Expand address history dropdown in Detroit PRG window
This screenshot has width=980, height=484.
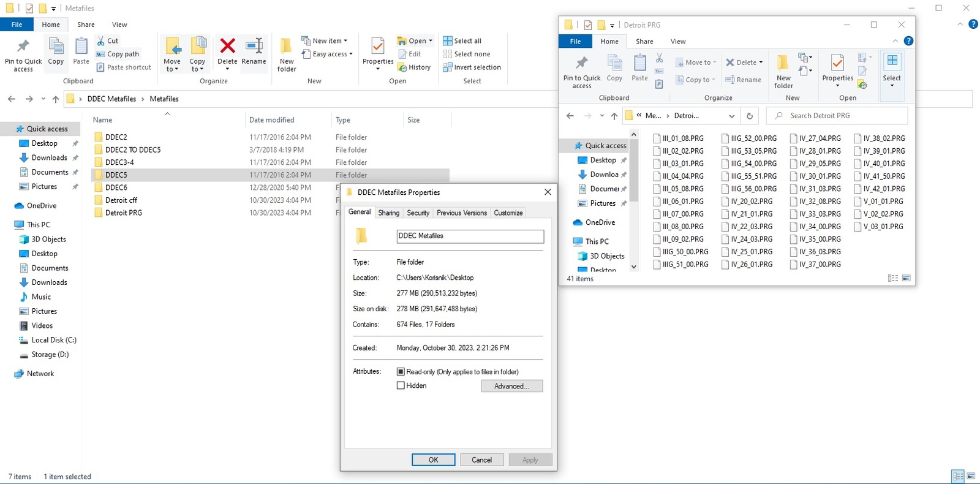point(731,116)
